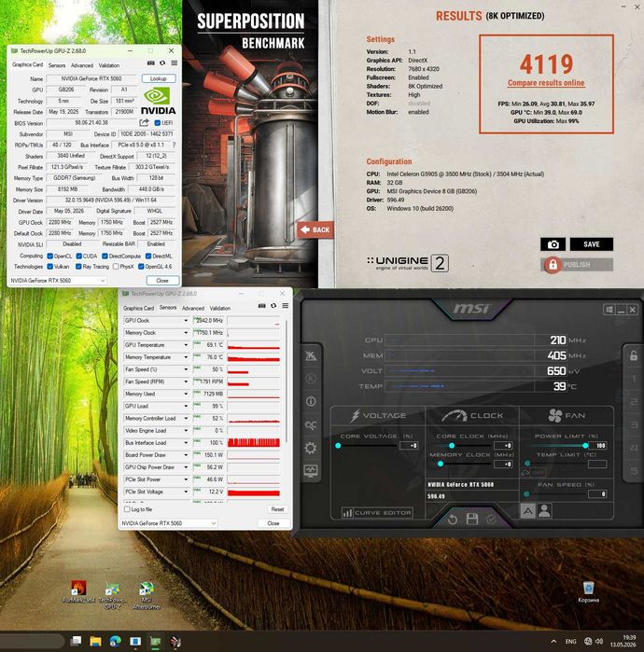Toggle the OpenCL checkbox
The width and height of the screenshot is (644, 652).
pos(49,257)
